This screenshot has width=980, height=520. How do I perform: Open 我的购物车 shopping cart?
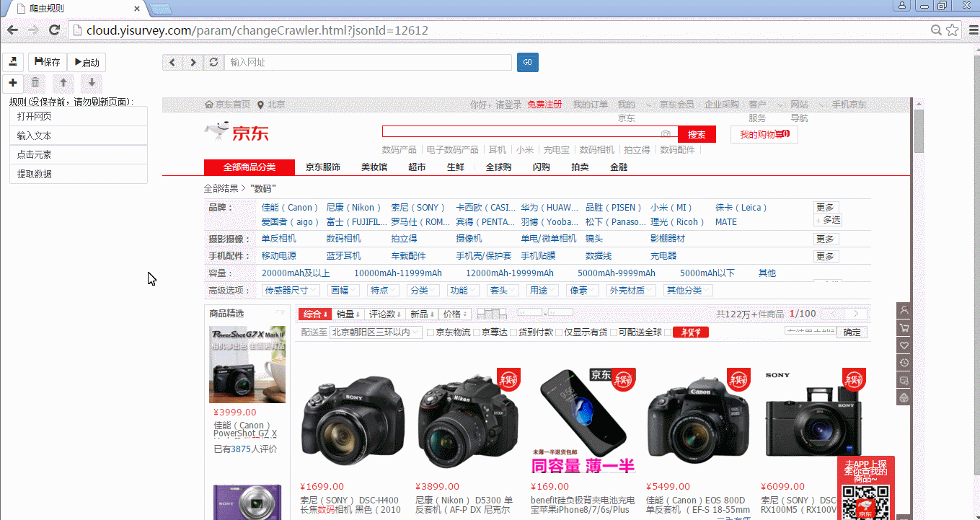[x=764, y=134]
